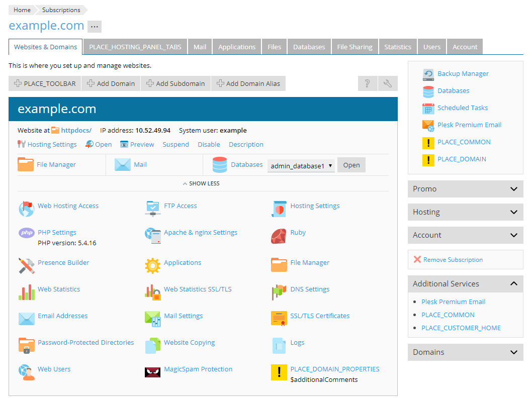Expand the Hosting sidebar section

click(465, 212)
